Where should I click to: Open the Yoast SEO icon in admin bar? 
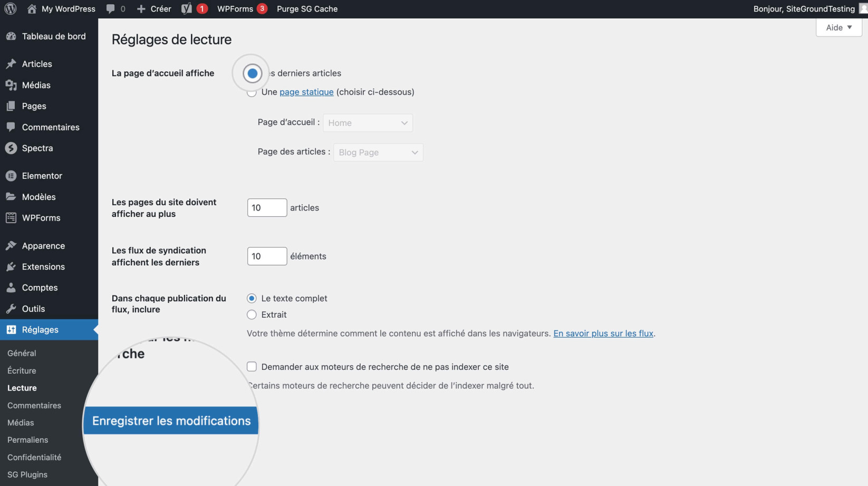pos(187,9)
